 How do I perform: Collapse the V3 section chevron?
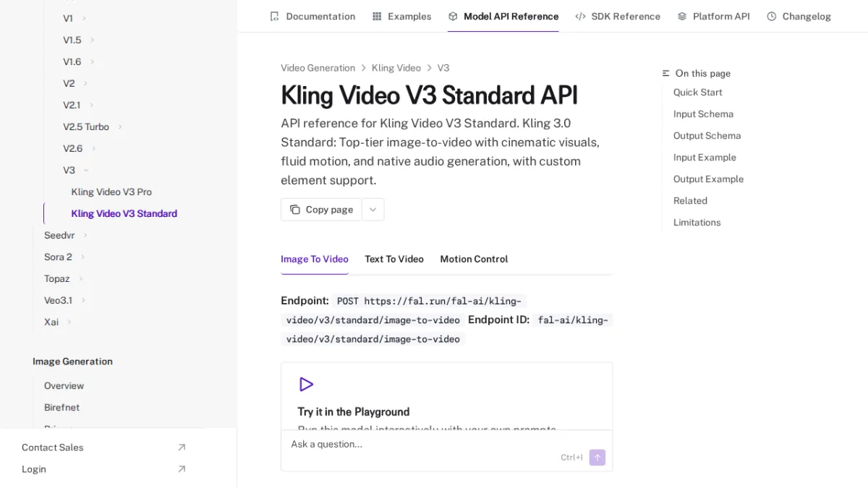point(86,170)
